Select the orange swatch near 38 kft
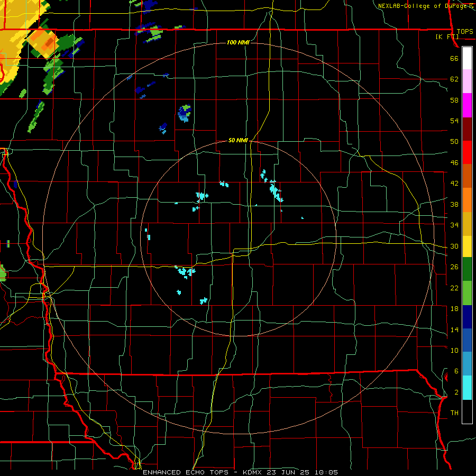The height and width of the screenshot is (476, 476). click(467, 200)
